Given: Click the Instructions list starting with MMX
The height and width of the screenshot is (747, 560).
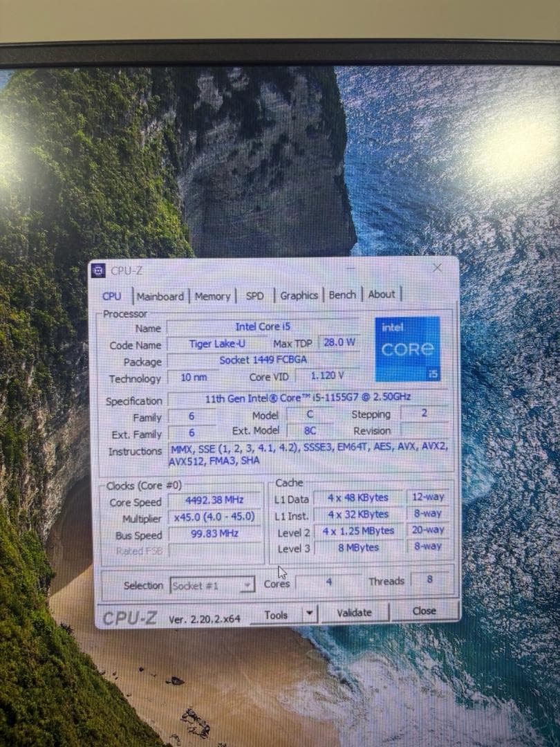Looking at the screenshot, I should tap(308, 454).
